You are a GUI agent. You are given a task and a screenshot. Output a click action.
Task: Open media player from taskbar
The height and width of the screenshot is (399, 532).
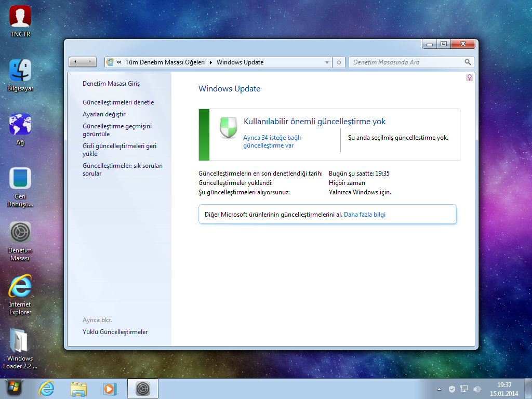110,389
